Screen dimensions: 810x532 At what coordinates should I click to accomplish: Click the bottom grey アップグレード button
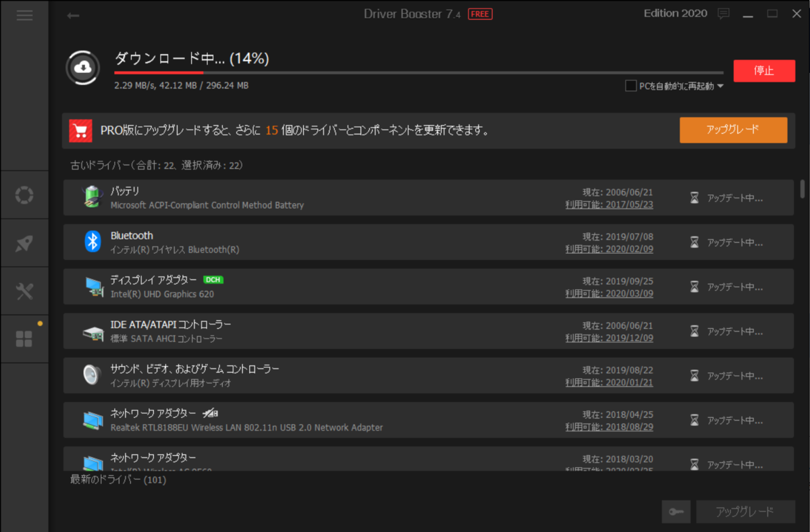click(745, 512)
